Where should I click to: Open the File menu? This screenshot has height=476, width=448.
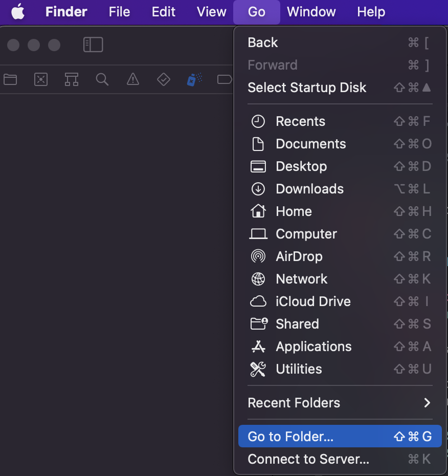pos(119,12)
